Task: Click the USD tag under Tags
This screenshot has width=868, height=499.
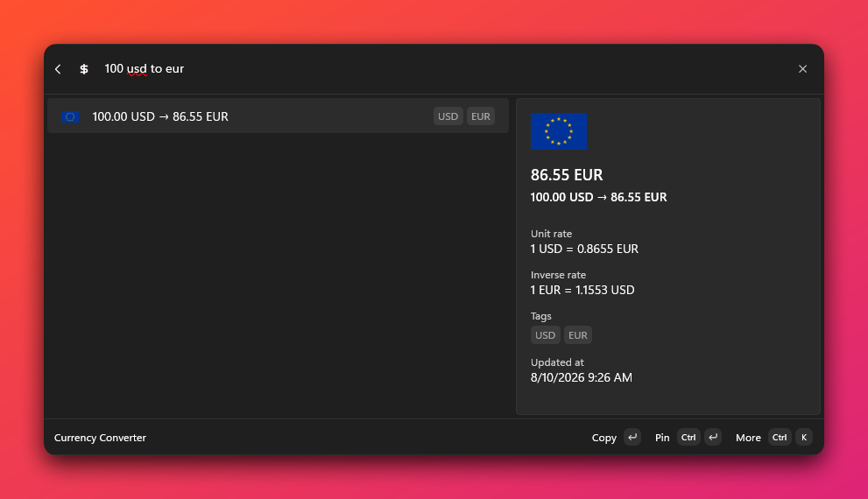Action: (546, 335)
